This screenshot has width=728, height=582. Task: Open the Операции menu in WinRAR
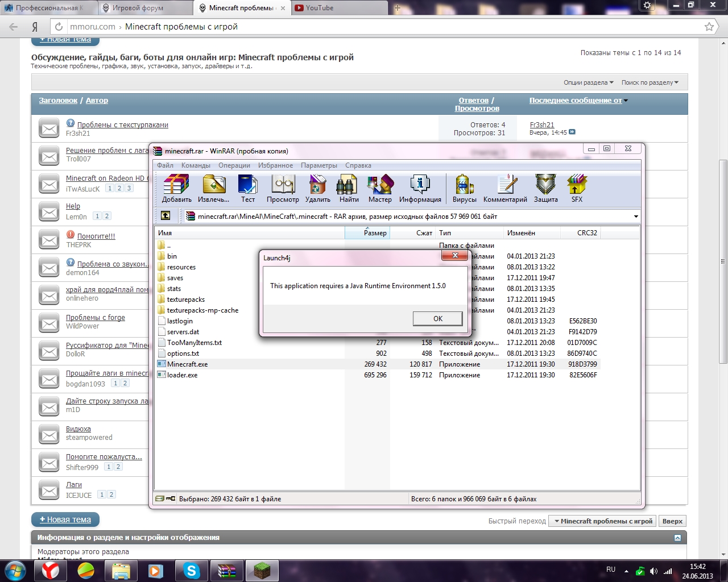tap(234, 165)
